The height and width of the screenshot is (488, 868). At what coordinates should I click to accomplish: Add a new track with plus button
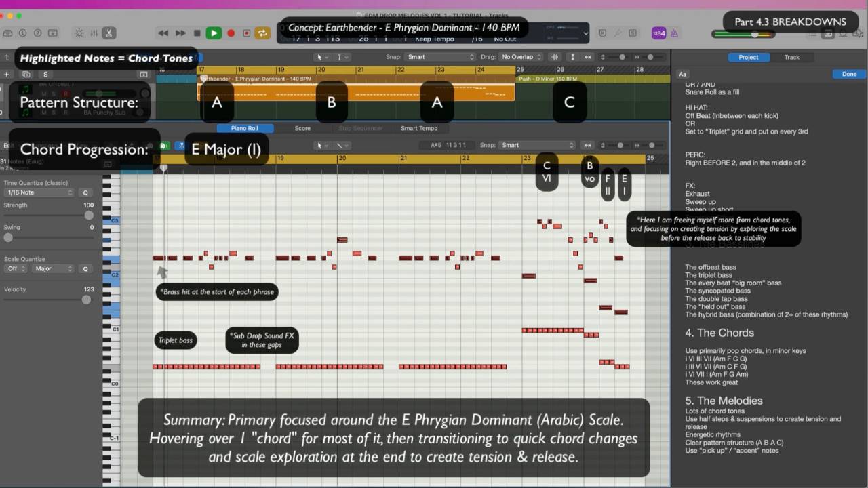click(x=7, y=74)
